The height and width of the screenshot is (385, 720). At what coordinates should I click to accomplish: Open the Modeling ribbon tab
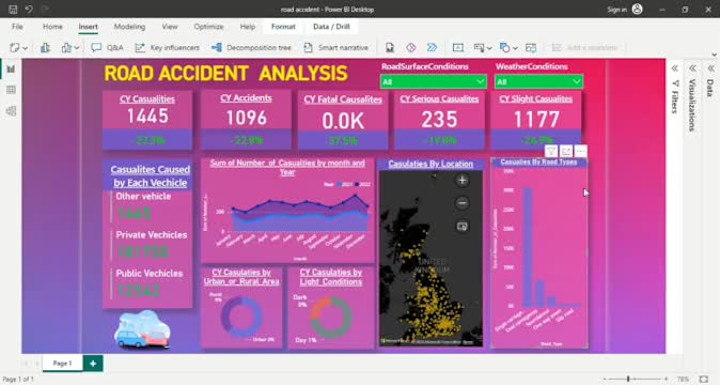click(129, 27)
